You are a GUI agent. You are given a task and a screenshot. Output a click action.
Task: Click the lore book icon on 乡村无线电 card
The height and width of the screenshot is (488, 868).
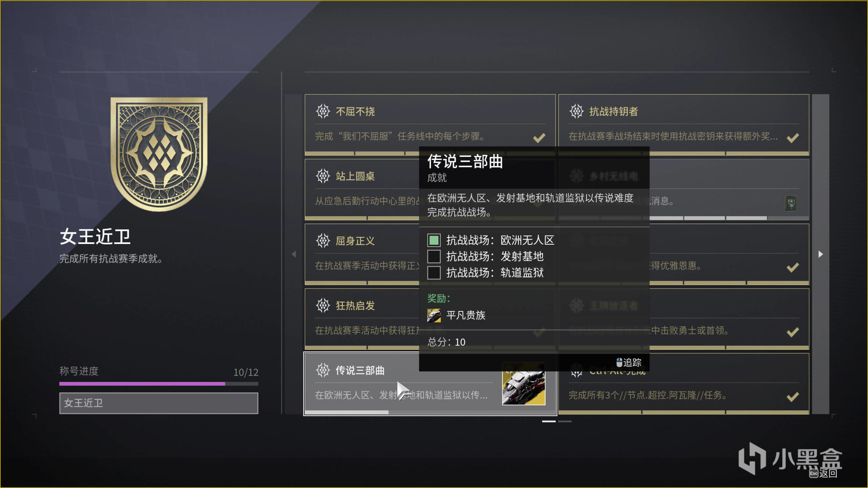791,203
